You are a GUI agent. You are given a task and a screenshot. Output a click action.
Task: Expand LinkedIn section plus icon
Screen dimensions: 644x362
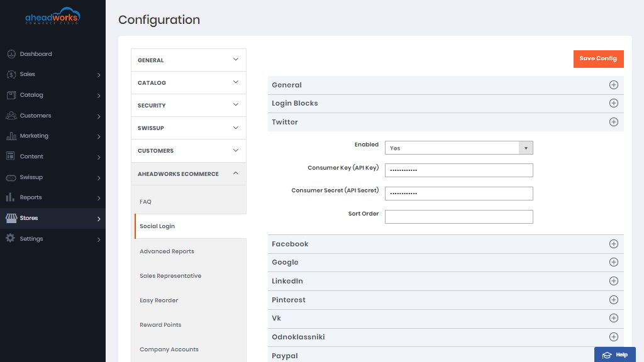pos(614,281)
